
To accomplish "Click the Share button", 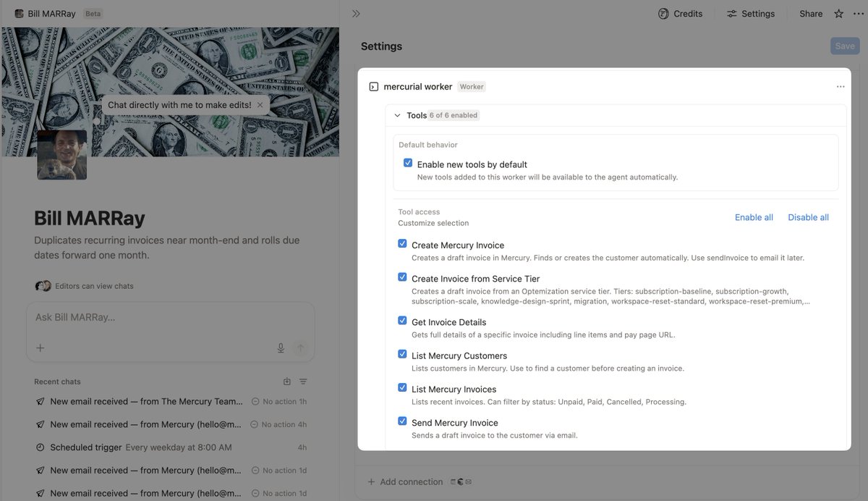I will click(811, 14).
